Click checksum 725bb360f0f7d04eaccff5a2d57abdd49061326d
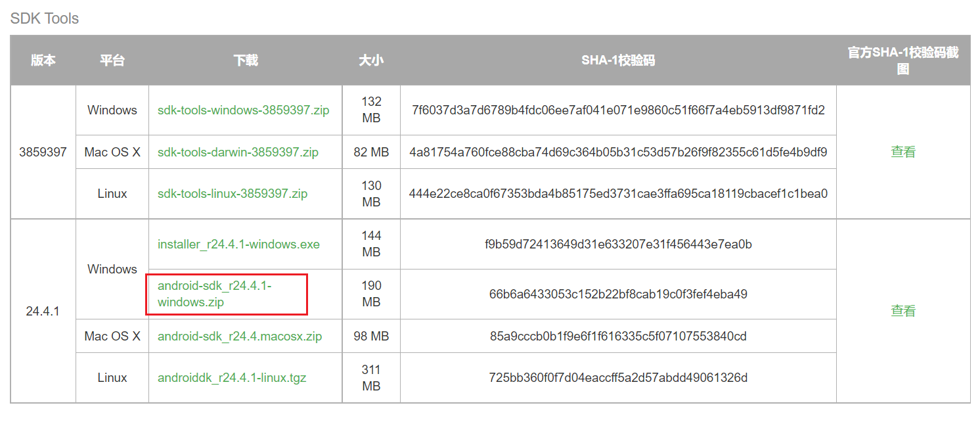This screenshot has height=422, width=980. tap(618, 378)
